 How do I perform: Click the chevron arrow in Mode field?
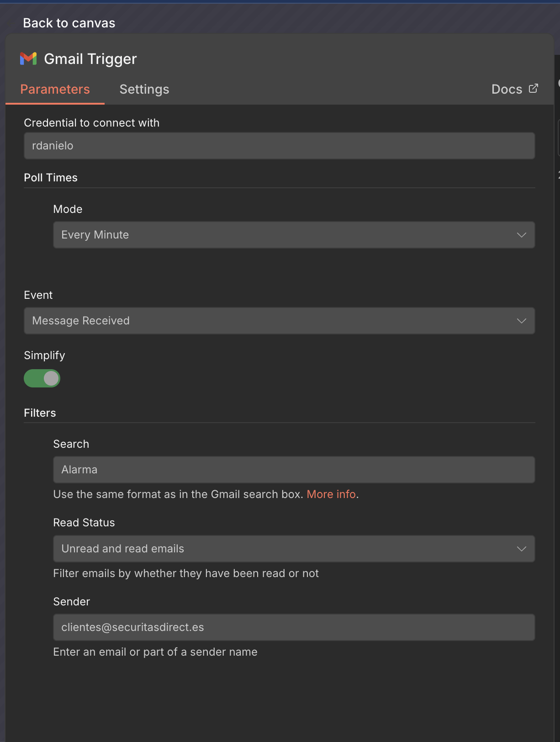(x=521, y=235)
